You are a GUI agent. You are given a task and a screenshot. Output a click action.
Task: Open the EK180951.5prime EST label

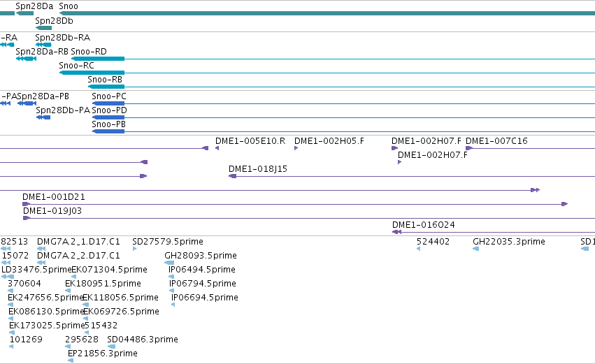[x=103, y=284]
